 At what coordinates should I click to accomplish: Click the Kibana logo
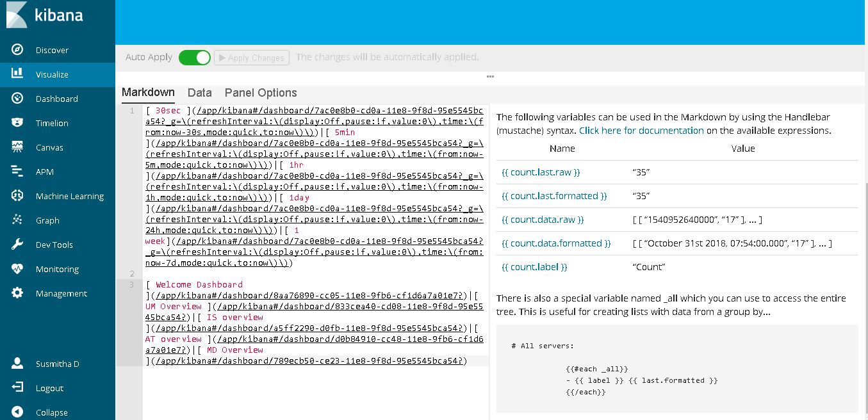pyautogui.click(x=45, y=15)
